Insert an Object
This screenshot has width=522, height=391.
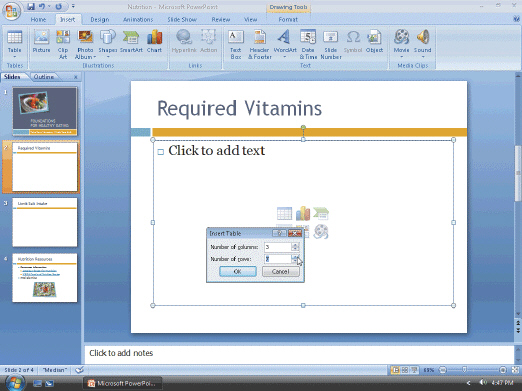coord(374,42)
